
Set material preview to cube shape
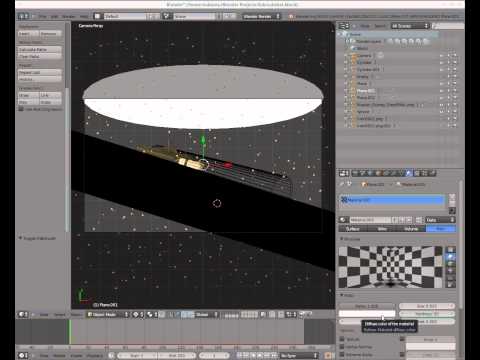[x=450, y=264]
